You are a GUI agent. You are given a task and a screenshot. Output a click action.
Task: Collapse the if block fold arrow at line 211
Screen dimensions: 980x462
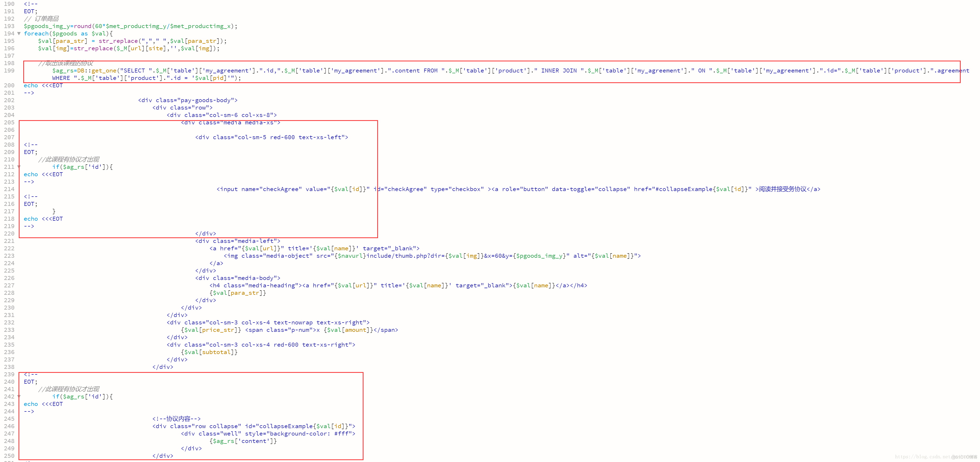pos(19,167)
